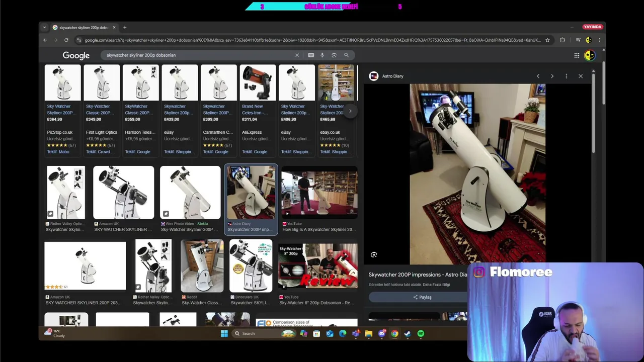The height and width of the screenshot is (362, 644).
Task: Open Microsoft Store from taskbar
Action: 316,333
